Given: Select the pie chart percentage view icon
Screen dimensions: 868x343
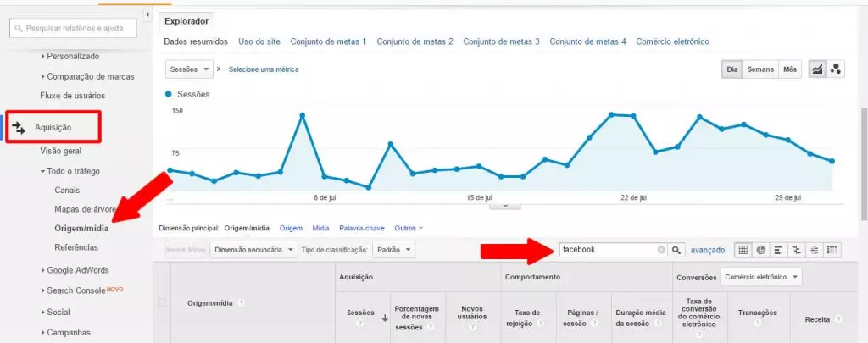Looking at the screenshot, I should point(760,250).
